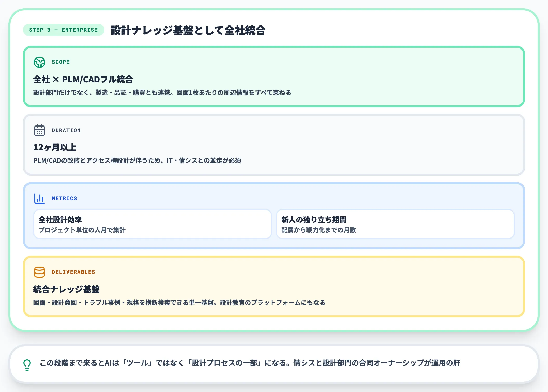
Task: Select the heading 設計ナレッジ基盤として全社統合
Action: (188, 30)
